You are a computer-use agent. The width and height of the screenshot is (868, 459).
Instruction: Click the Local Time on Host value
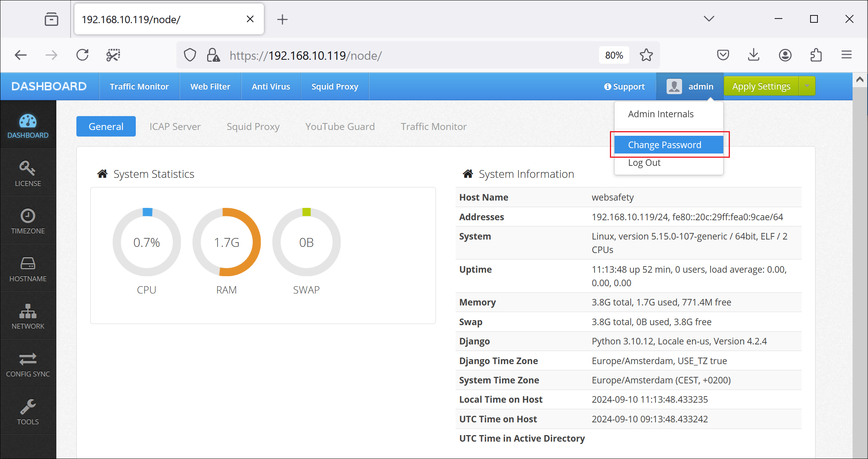[650, 399]
